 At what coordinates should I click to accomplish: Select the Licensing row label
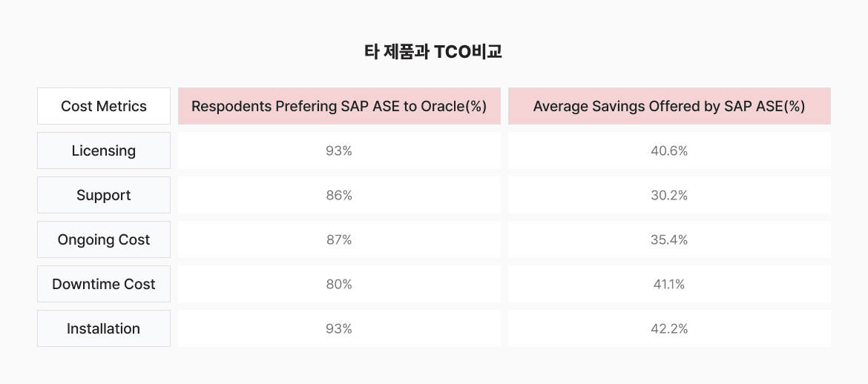[104, 150]
